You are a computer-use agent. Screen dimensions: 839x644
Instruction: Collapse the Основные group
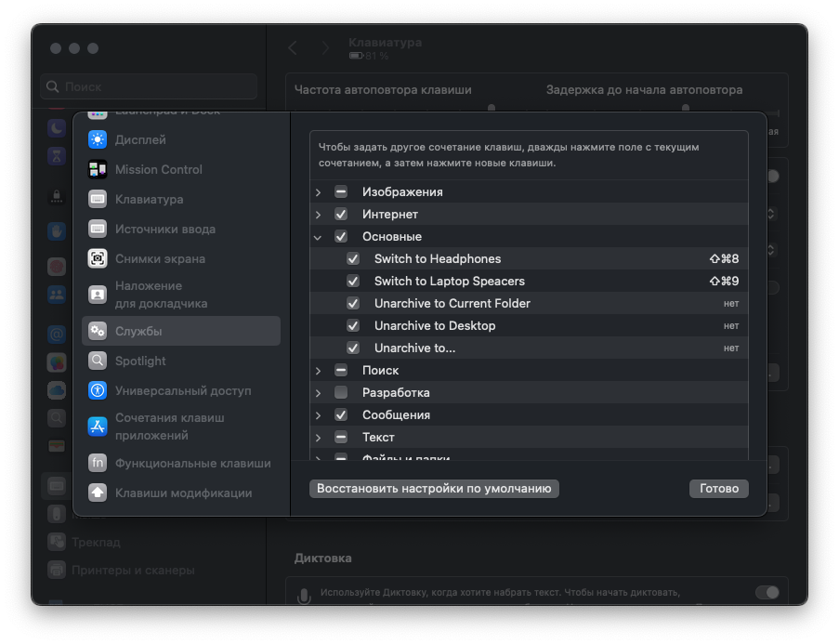[318, 236]
